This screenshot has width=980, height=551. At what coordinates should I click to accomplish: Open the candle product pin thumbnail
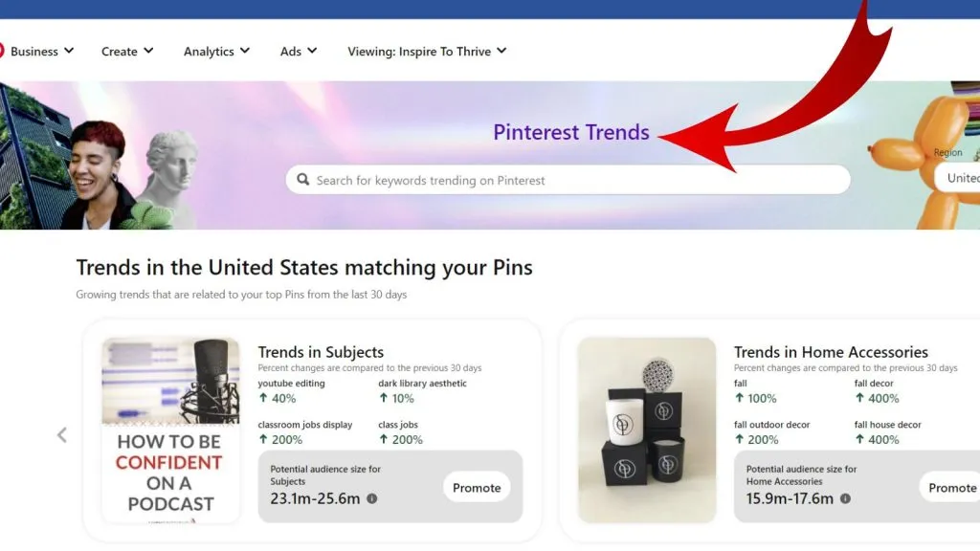click(x=647, y=430)
